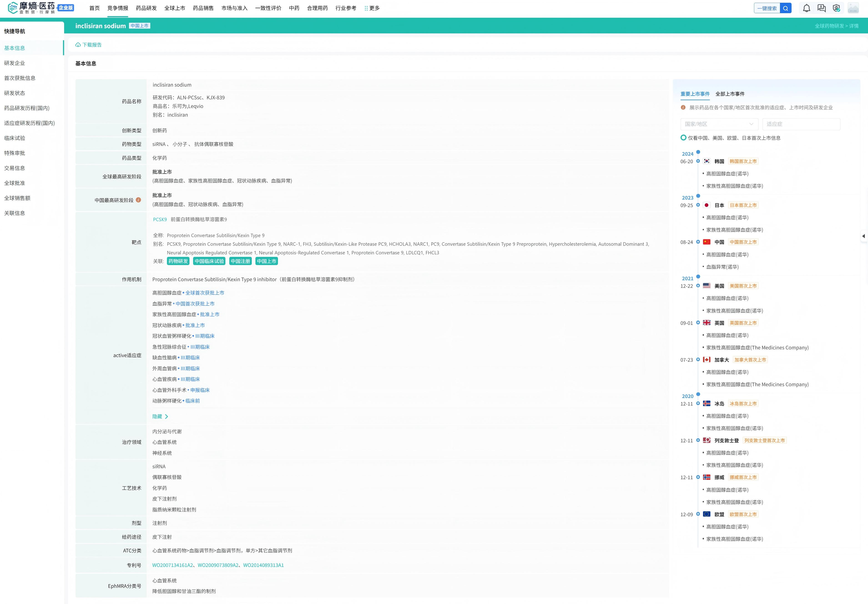
Task: Switch to the 全部上市事件 tab
Action: (730, 94)
